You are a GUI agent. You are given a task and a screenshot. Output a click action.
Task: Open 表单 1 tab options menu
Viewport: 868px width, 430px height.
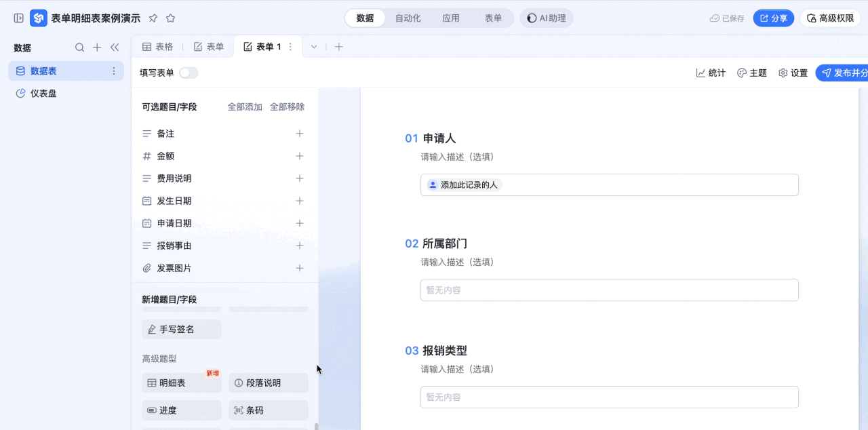tap(291, 47)
